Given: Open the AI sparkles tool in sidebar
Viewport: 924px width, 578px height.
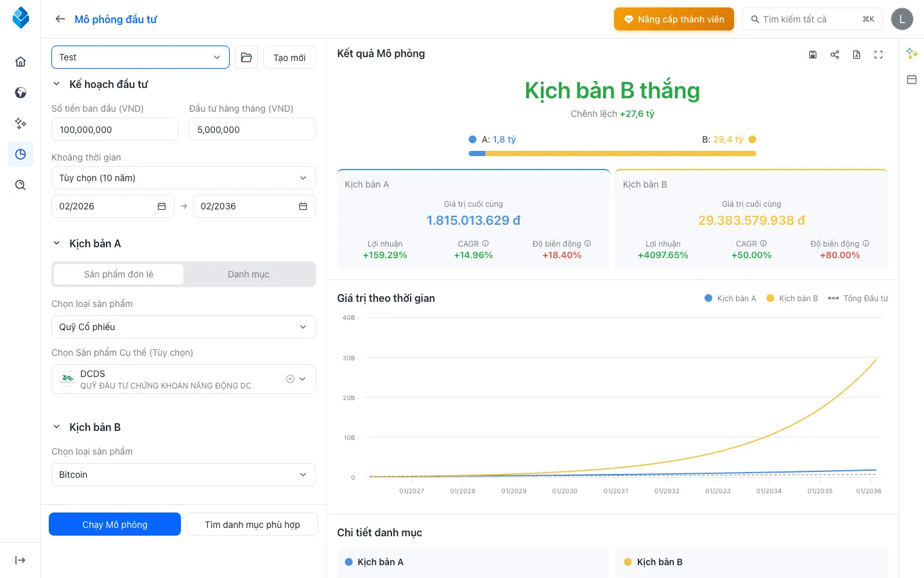Looking at the screenshot, I should click(20, 123).
